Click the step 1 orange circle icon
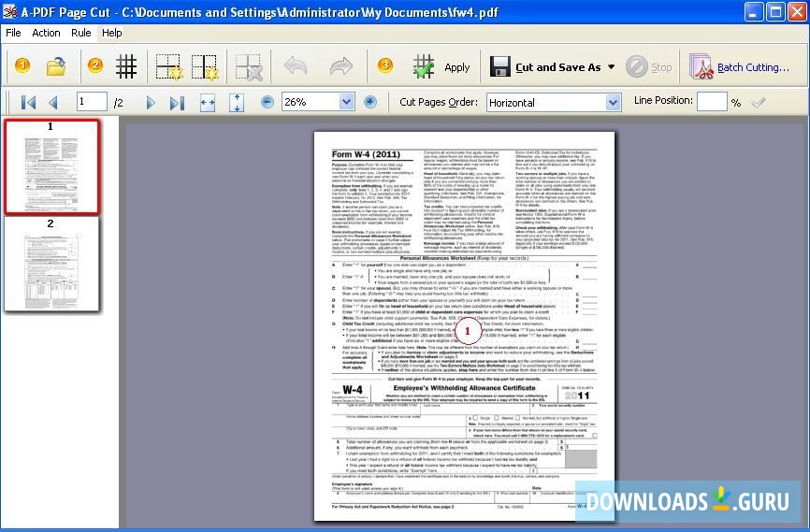 coord(22,65)
